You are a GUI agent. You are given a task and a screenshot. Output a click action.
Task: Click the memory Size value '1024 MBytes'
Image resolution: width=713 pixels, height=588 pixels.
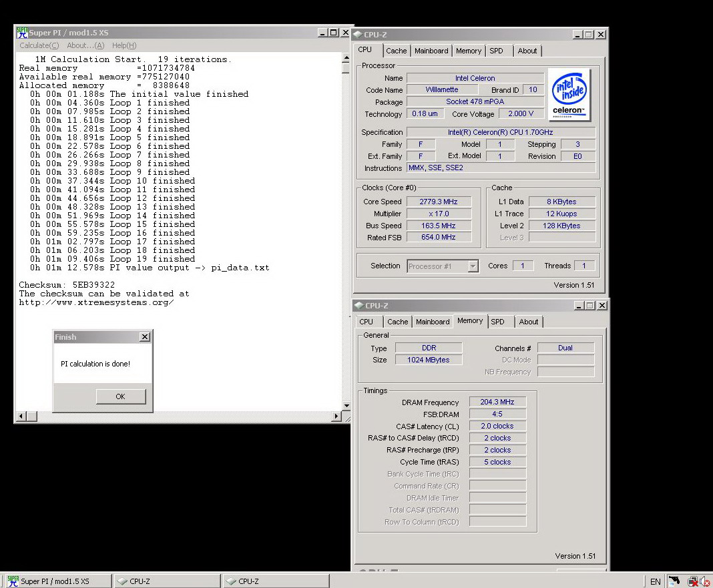[429, 360]
